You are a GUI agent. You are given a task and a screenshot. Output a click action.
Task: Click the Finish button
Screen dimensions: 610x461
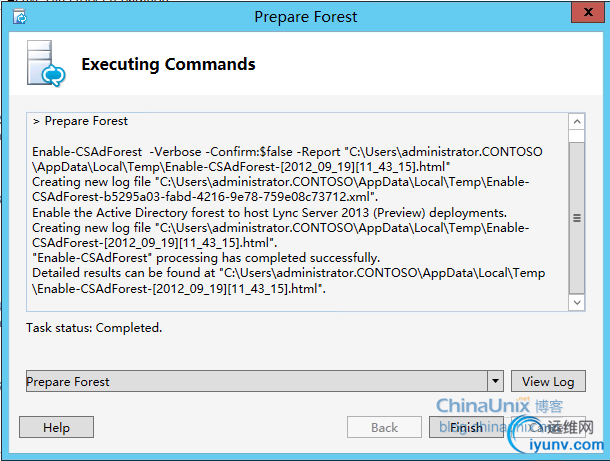[466, 427]
